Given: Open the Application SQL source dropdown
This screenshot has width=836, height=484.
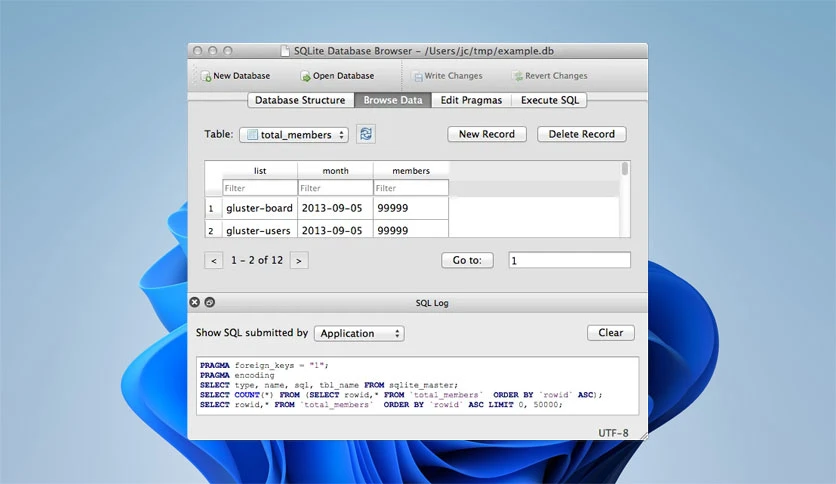Looking at the screenshot, I should click(359, 333).
